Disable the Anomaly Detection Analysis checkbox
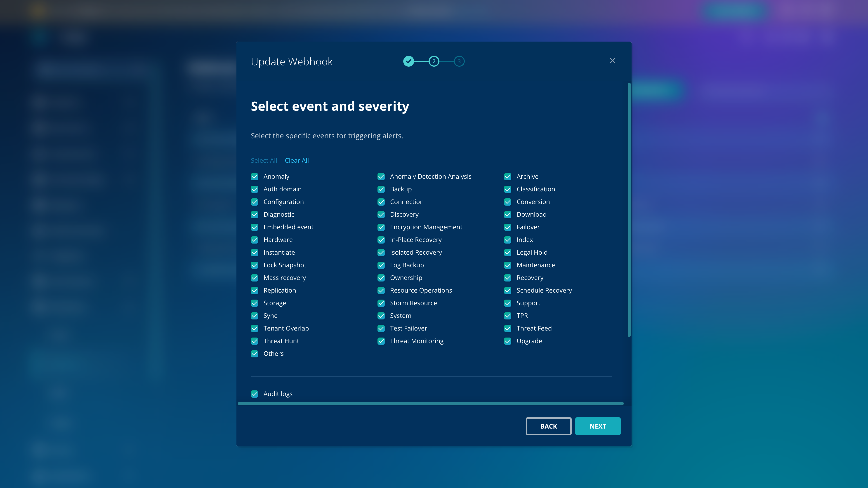 coord(381,176)
